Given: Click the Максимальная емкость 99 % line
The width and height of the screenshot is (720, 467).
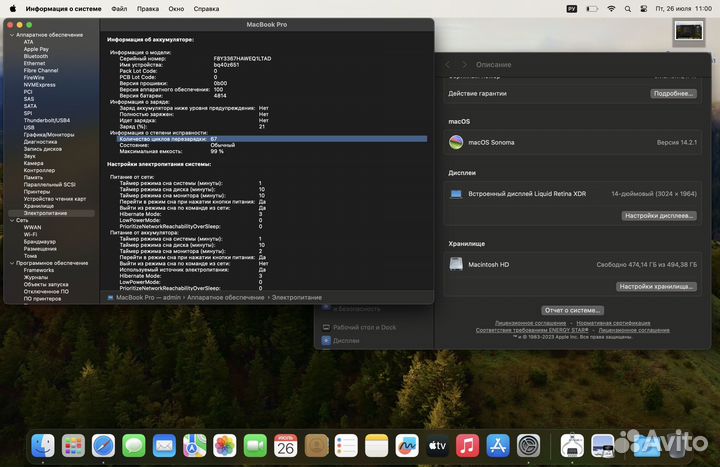Looking at the screenshot, I should pos(171,151).
